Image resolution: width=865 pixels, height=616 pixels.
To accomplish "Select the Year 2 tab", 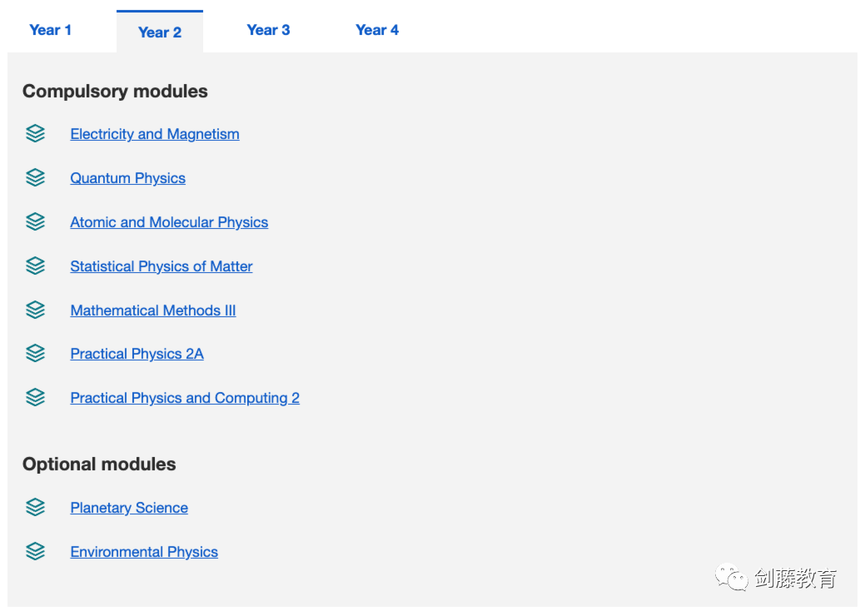I will [160, 32].
